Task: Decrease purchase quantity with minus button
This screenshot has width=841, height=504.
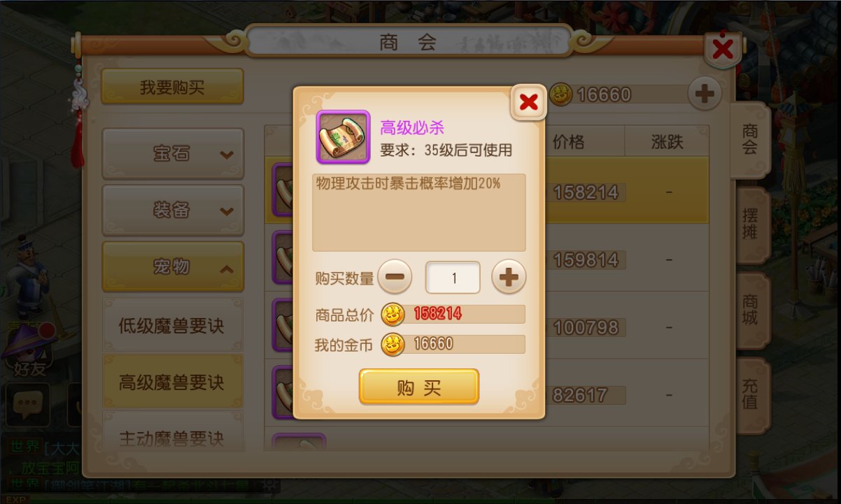Action: tap(395, 277)
